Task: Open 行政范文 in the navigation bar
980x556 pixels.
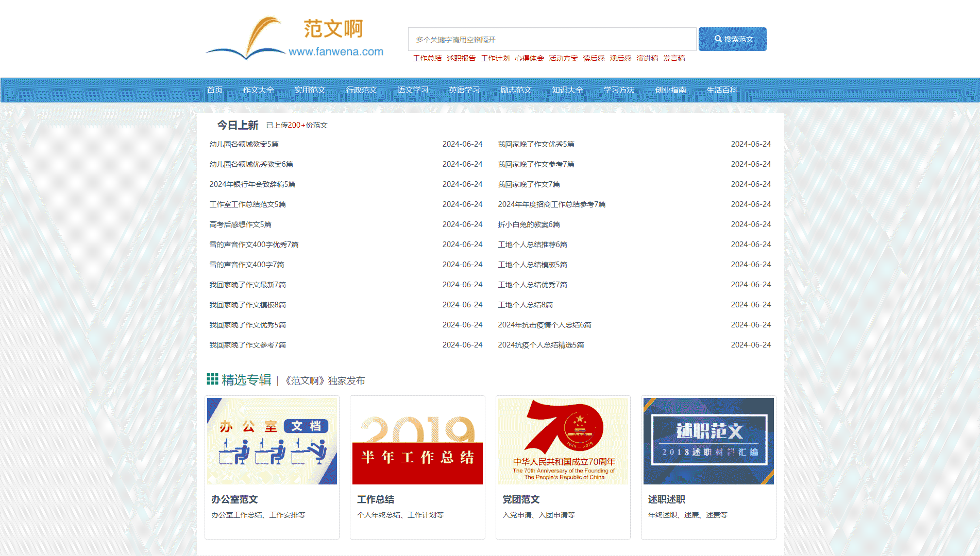Action: pos(361,90)
